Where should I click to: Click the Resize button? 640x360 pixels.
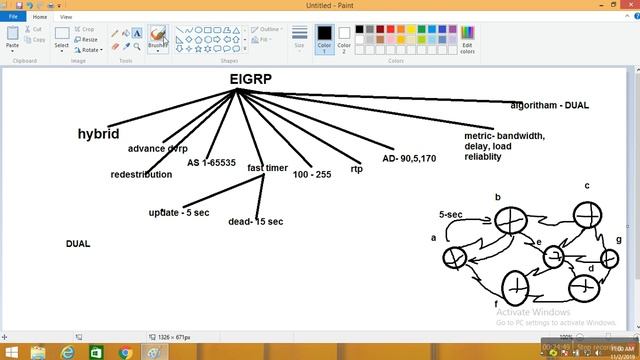pyautogui.click(x=86, y=40)
